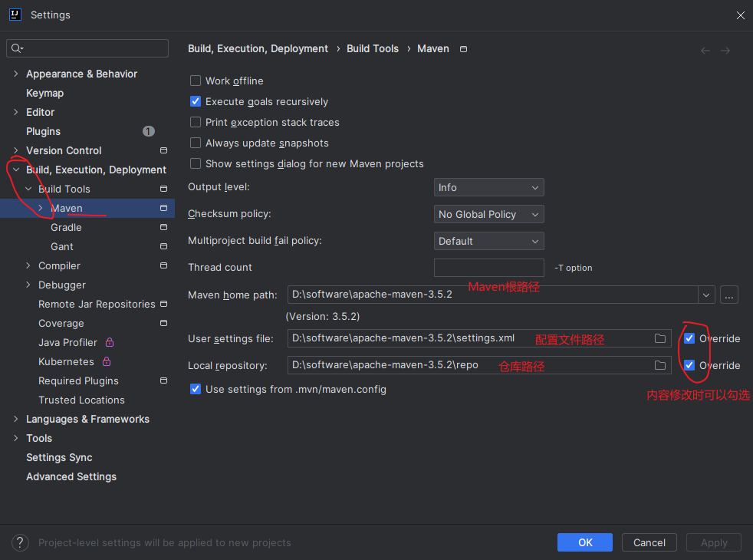Expand the Tools section

(16, 438)
